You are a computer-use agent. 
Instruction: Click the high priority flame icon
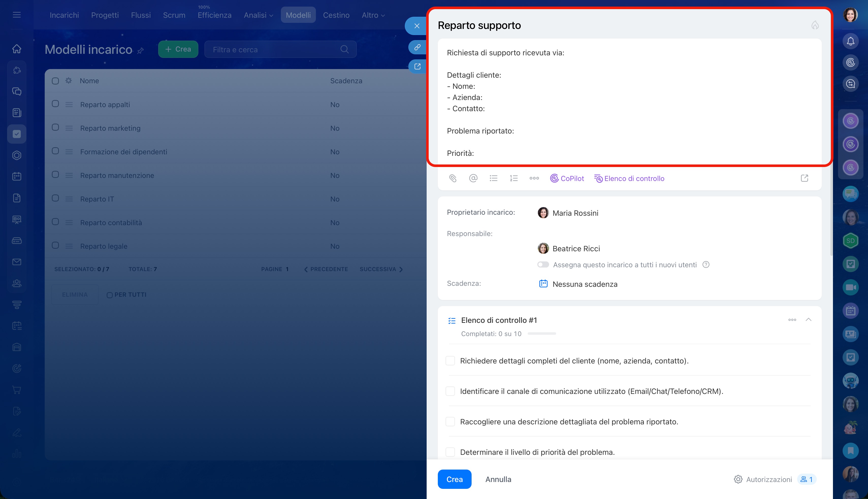815,25
